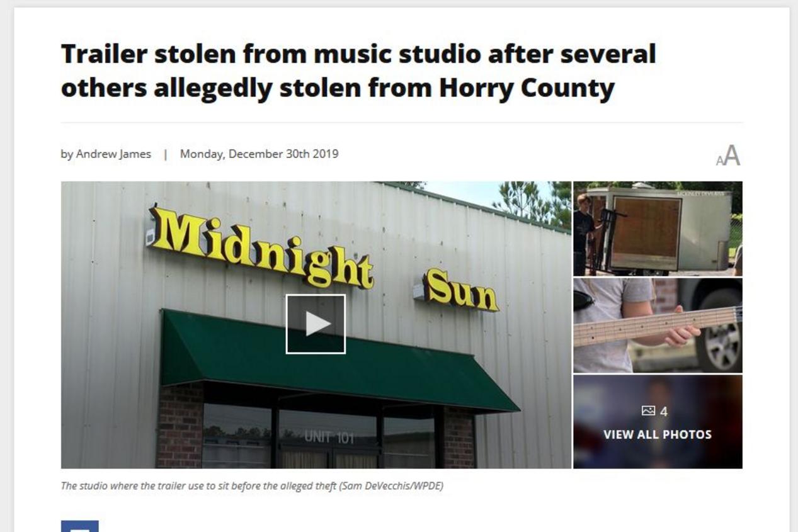Click View All Photos
This screenshot has height=532, width=798.
pyautogui.click(x=658, y=434)
